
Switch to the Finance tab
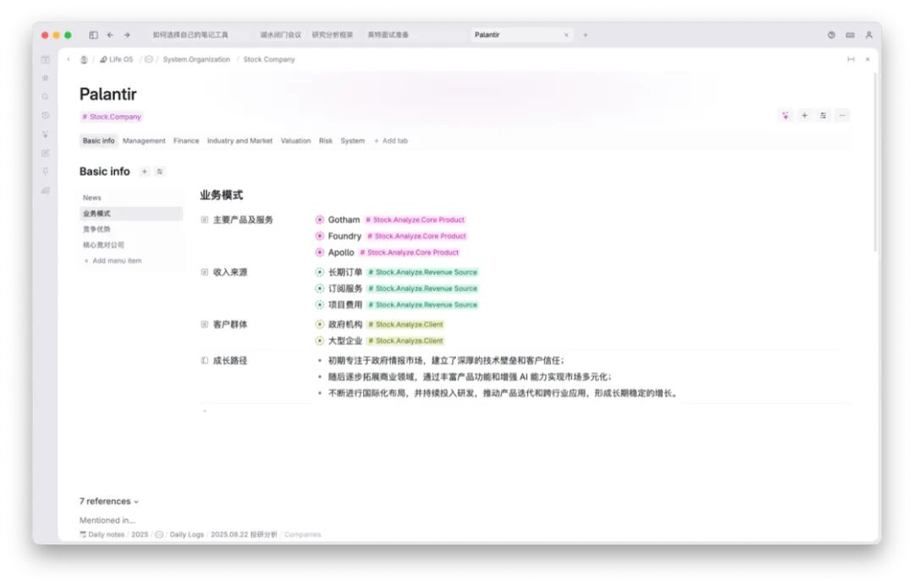click(186, 141)
